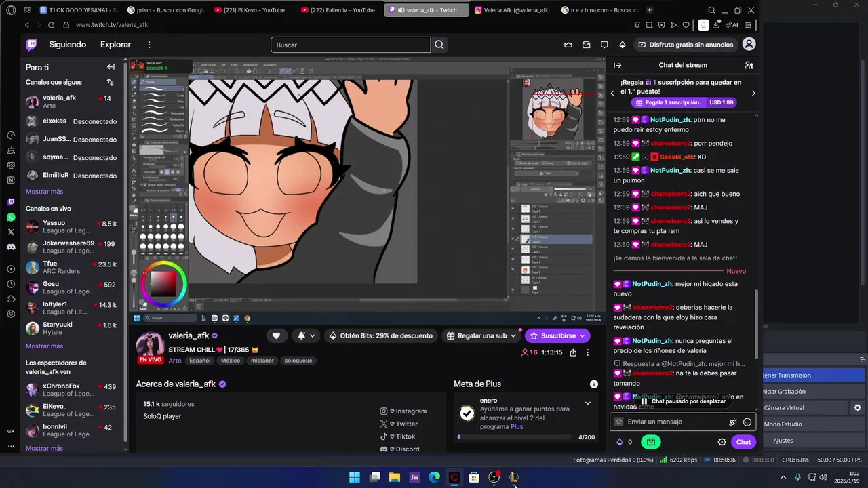Screen dimensions: 868x488
Task: Expand the Suscribirse dropdown chevron
Action: pos(583,335)
